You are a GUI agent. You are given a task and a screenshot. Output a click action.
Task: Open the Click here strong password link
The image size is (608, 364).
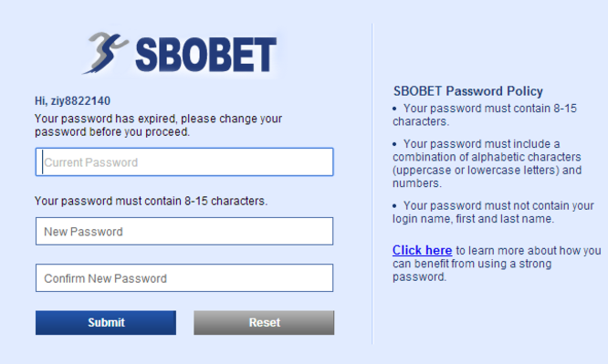click(x=423, y=250)
